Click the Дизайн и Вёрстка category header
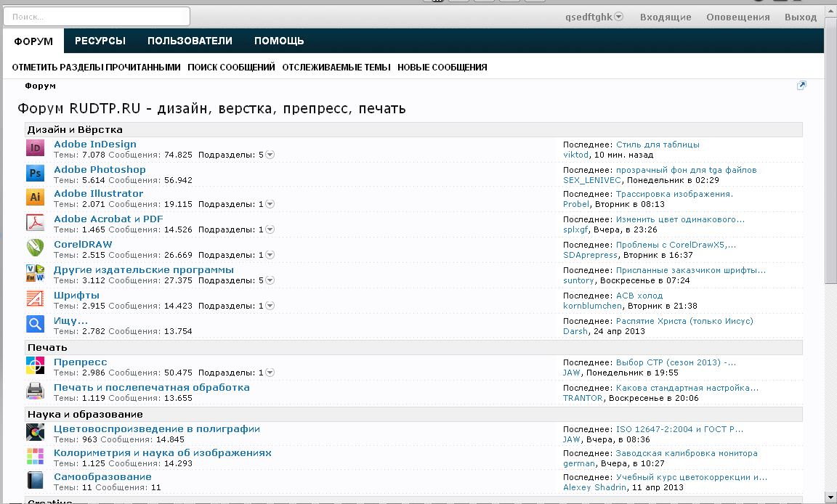This screenshot has height=504, width=837. pyautogui.click(x=413, y=129)
